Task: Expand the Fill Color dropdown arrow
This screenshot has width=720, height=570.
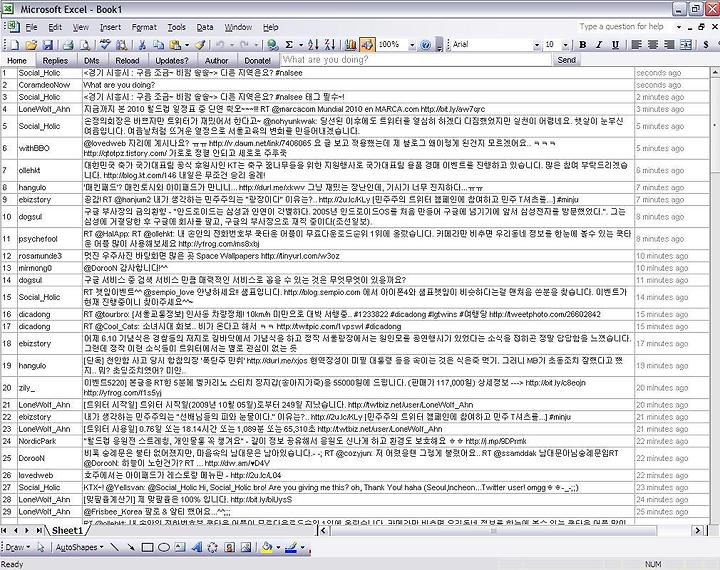Action: coord(278,547)
